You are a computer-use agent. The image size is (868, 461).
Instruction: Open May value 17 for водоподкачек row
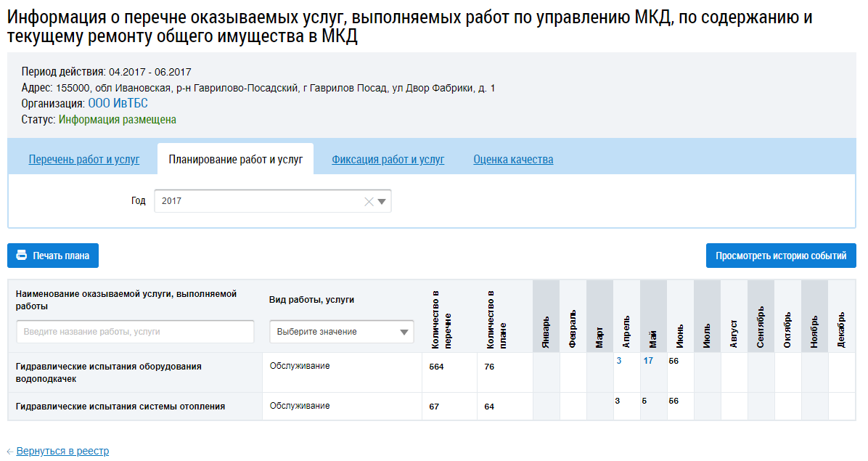click(648, 361)
